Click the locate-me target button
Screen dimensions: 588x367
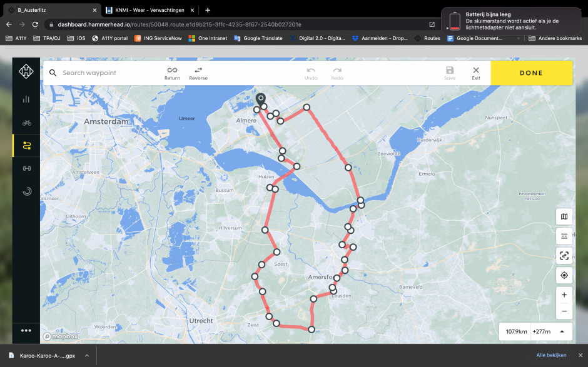(564, 275)
